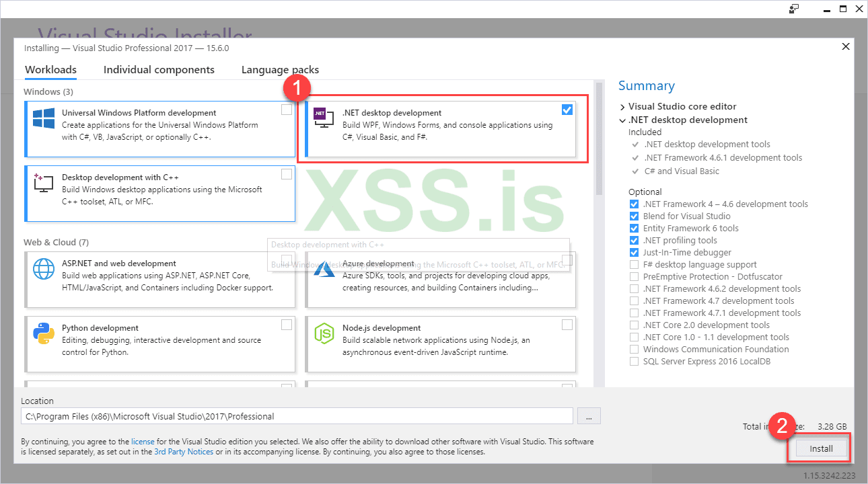Screen dimensions: 868x484
Task: Tick the Desktop development with C++ checkbox
Action: (287, 174)
